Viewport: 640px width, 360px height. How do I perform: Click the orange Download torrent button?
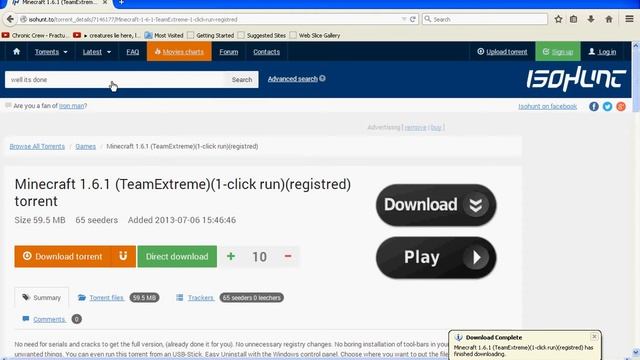click(x=63, y=256)
